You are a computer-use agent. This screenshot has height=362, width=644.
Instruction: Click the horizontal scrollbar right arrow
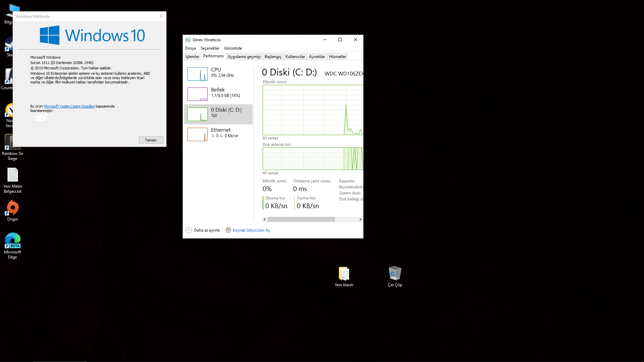tap(360, 219)
